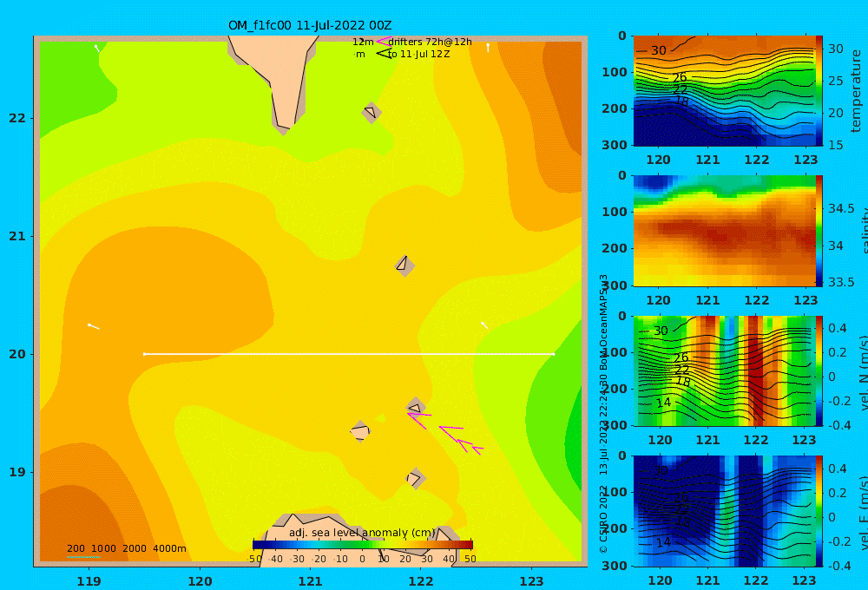
Task: Click the '14' contour label in vel. N panel
Action: click(664, 403)
